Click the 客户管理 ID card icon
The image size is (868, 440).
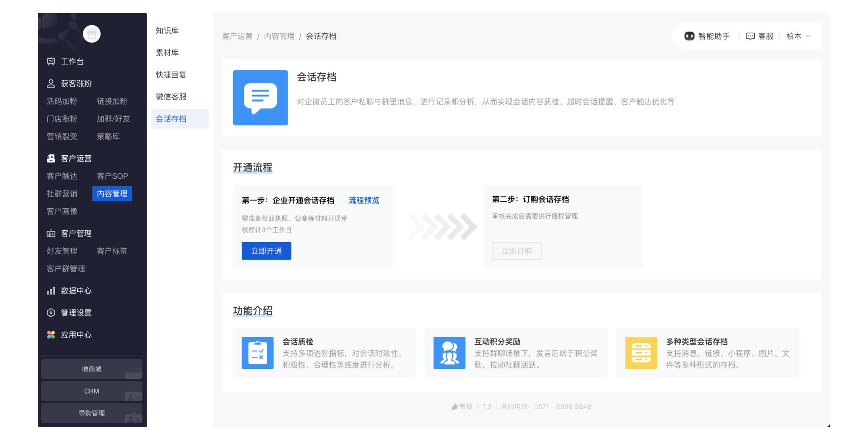51,233
